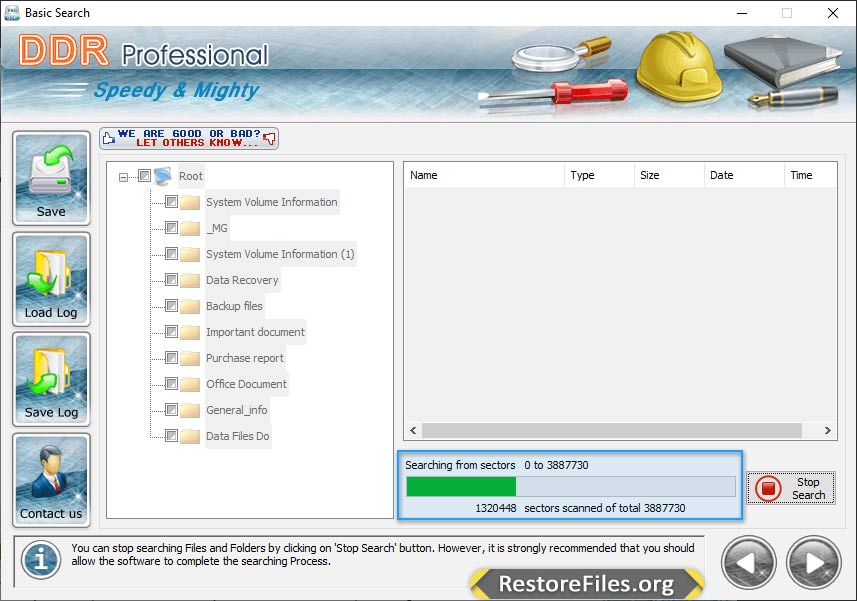Sort by the Type column header
Image resolution: width=857 pixels, height=601 pixels.
(600, 175)
